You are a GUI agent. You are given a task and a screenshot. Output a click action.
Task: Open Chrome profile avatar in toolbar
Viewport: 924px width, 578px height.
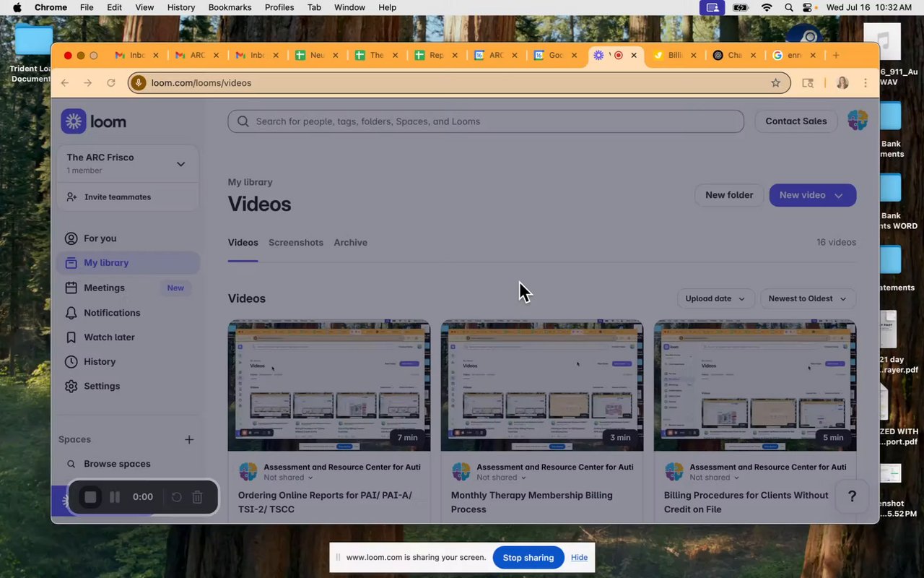tap(842, 83)
